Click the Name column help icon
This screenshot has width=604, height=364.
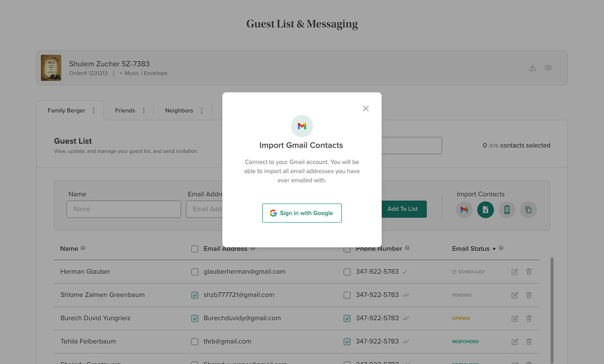click(x=83, y=248)
